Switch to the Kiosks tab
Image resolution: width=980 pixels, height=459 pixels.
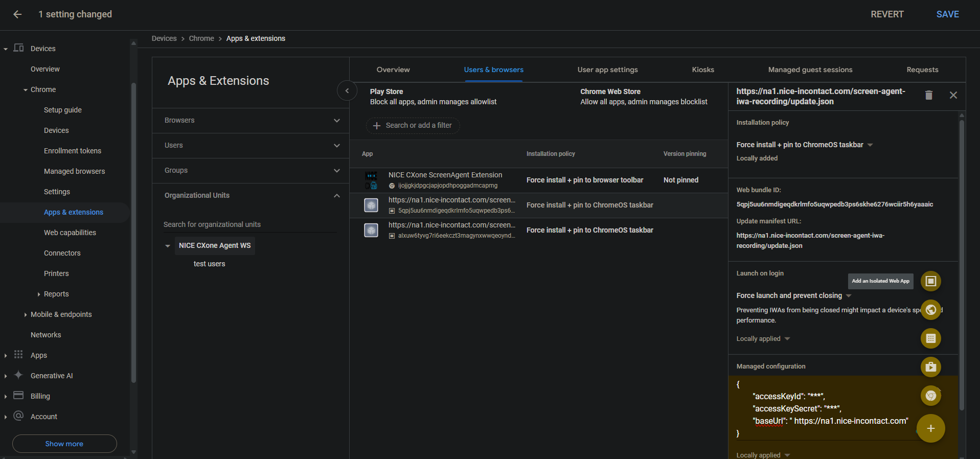(x=702, y=70)
